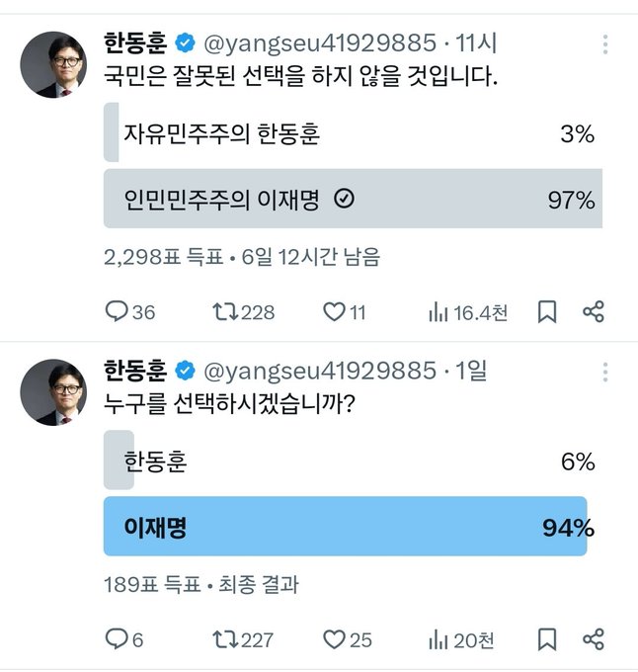
Task: Open more options menu on top tweet
Action: 603,43
